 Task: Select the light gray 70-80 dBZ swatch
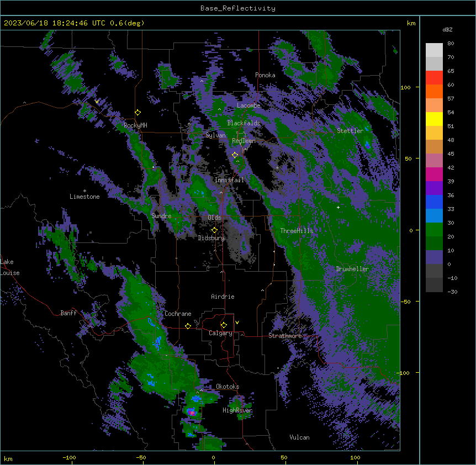(x=434, y=50)
